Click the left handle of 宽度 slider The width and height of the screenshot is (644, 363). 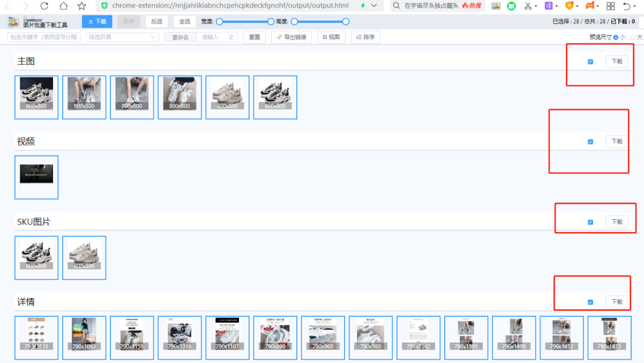pyautogui.click(x=219, y=21)
